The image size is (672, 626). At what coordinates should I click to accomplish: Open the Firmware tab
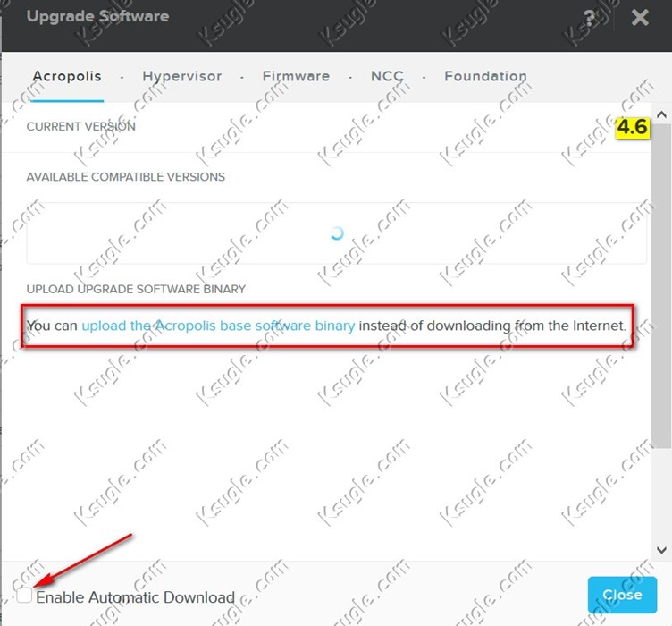click(x=296, y=76)
